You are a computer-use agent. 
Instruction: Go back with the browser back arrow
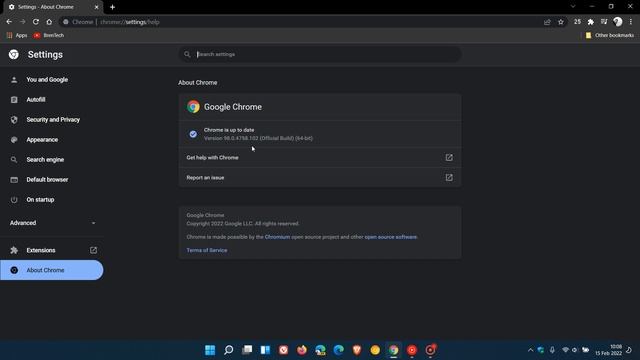[9, 22]
